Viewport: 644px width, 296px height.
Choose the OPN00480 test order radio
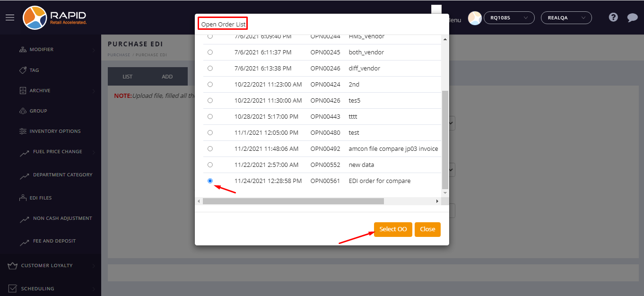(210, 132)
